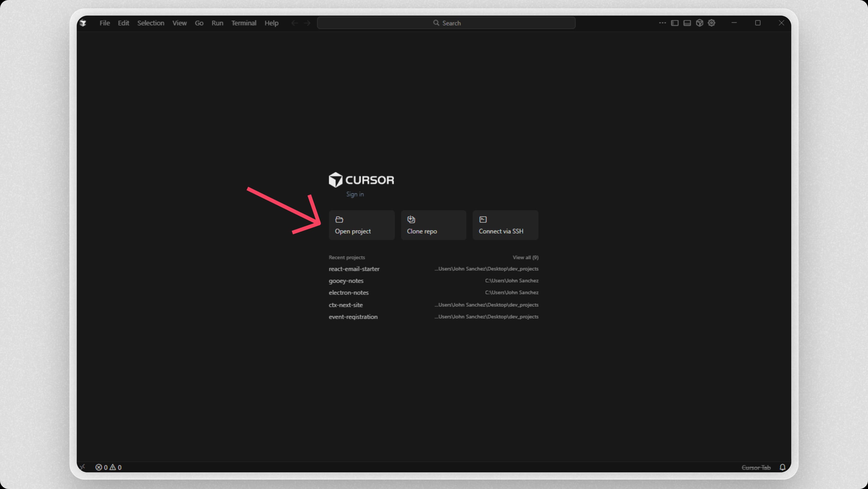
Task: Open the Cursor AI pane icon in titlebar
Action: click(700, 23)
